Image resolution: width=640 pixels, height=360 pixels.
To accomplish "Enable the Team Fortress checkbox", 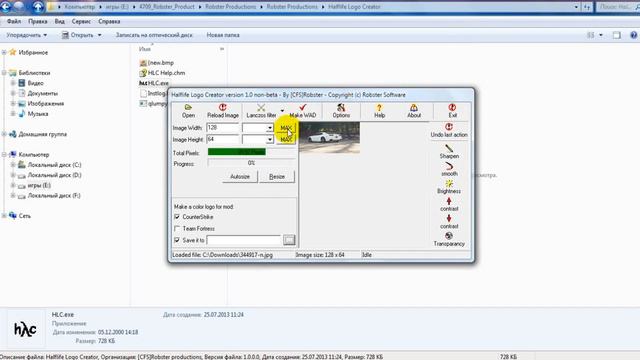I will [x=177, y=229].
